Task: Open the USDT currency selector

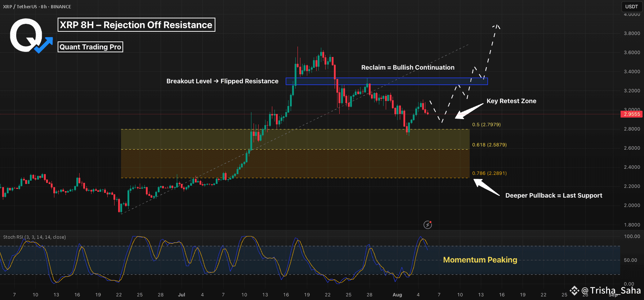Action: coord(631,6)
